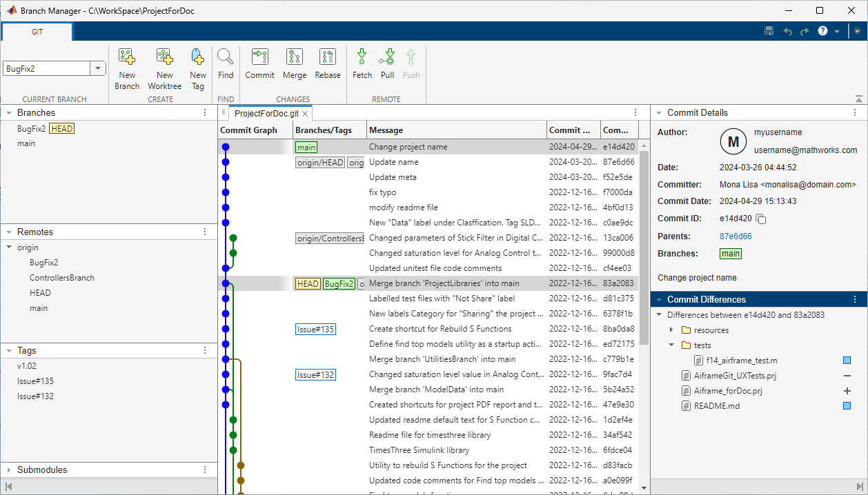
Task: Open the Help menu
Action: click(x=822, y=30)
